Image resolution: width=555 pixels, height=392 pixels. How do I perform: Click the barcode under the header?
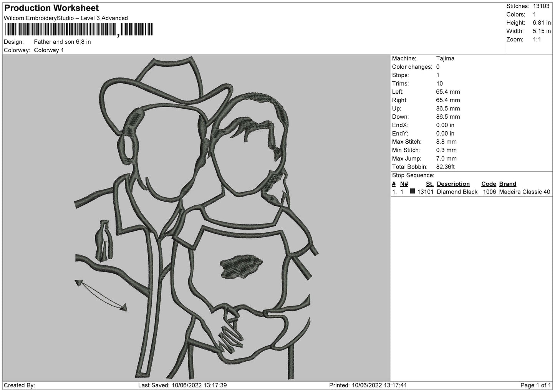[x=79, y=30]
